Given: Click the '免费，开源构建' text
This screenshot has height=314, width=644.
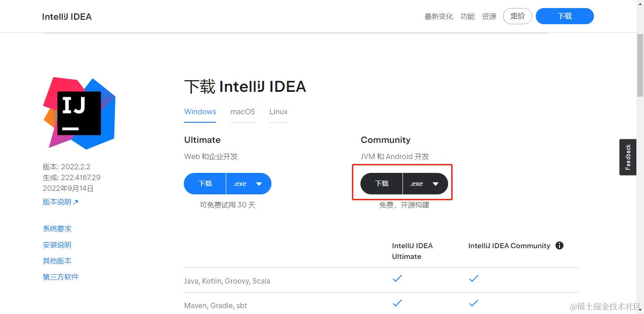Looking at the screenshot, I should click(404, 205).
